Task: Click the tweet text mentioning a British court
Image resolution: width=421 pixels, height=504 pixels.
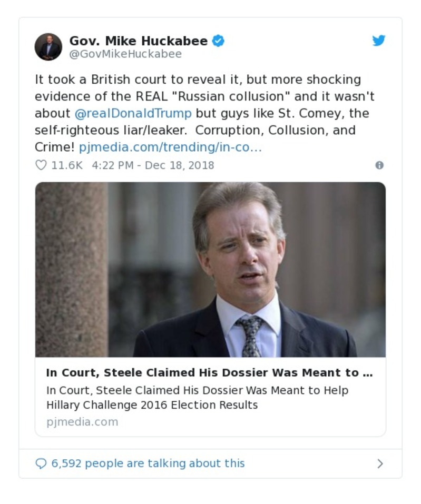Action: (198, 80)
